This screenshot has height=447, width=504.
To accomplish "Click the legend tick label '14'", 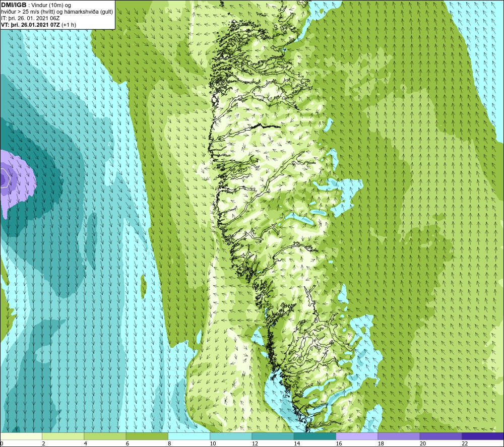I will point(297,443).
